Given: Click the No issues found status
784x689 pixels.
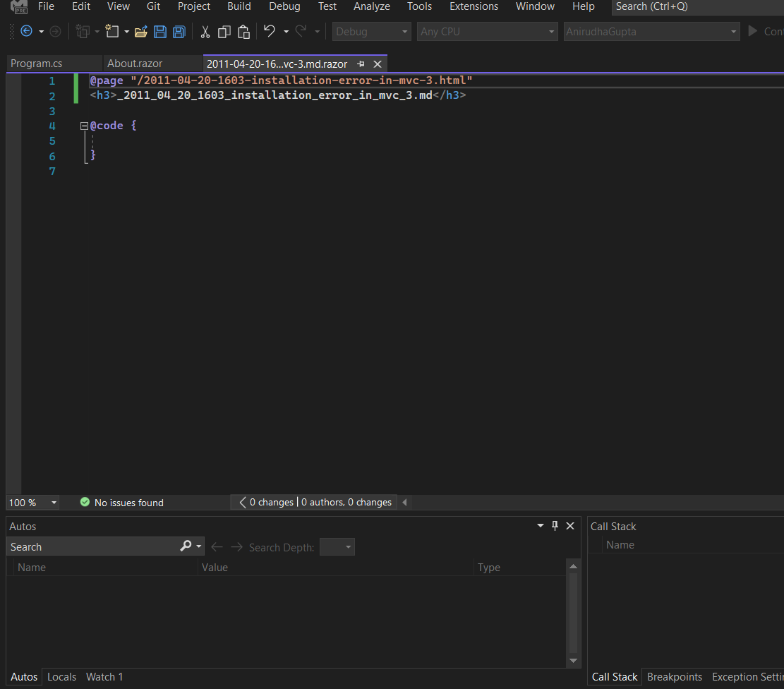Looking at the screenshot, I should pos(128,502).
